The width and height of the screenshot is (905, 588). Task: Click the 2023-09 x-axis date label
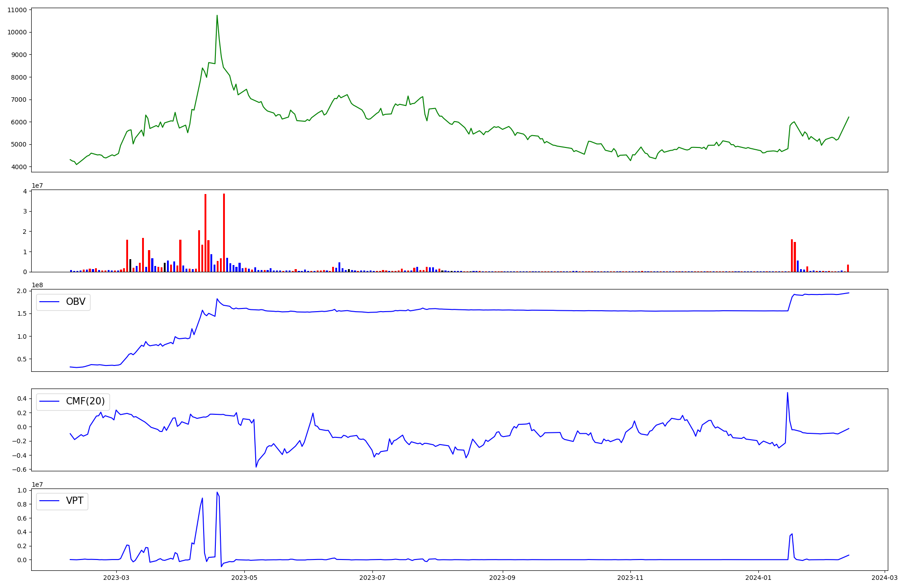coord(503,578)
